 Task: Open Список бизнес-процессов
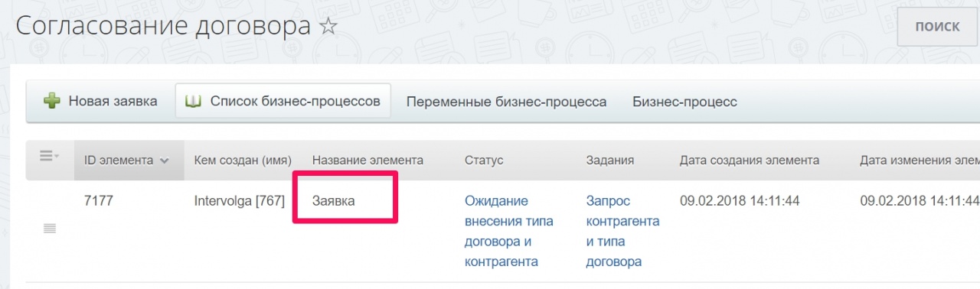pyautogui.click(x=283, y=101)
